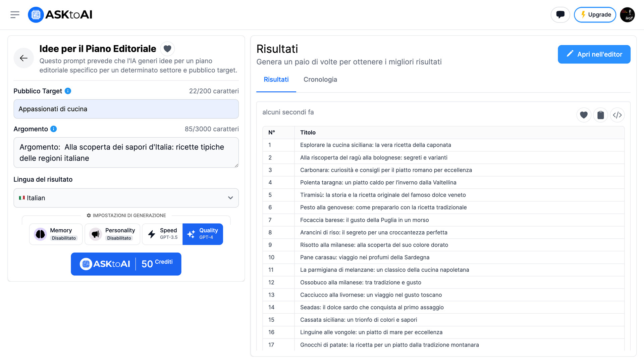Select Speed GPT-3.5 mode
Image resolution: width=644 pixels, height=364 pixels.
point(162,234)
